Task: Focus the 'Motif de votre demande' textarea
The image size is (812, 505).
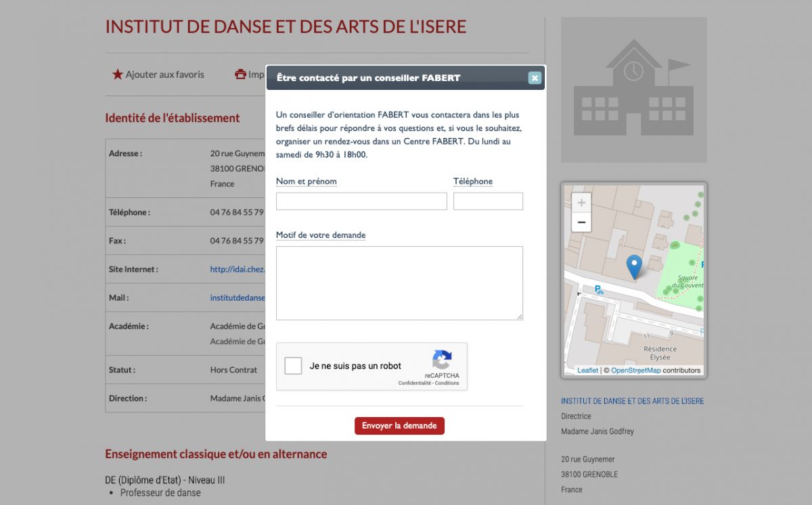Action: [x=399, y=283]
